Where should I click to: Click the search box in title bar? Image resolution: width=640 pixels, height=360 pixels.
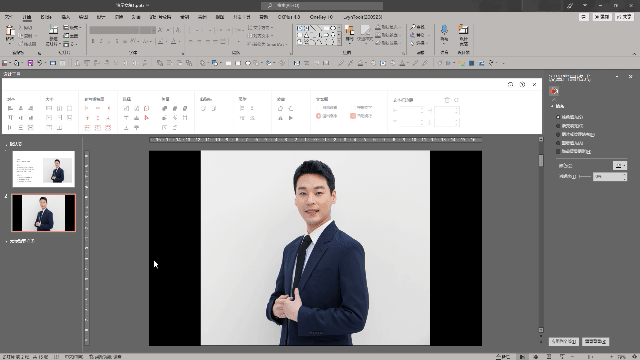click(x=322, y=5)
